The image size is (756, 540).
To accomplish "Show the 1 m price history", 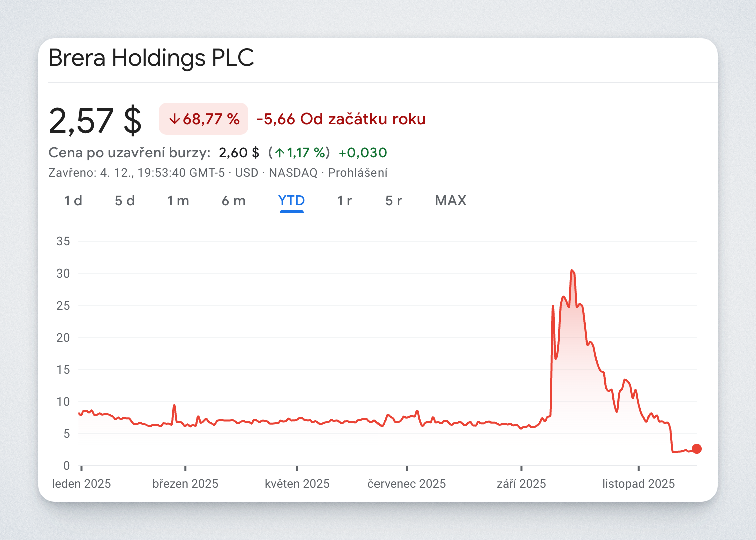I will 178,201.
